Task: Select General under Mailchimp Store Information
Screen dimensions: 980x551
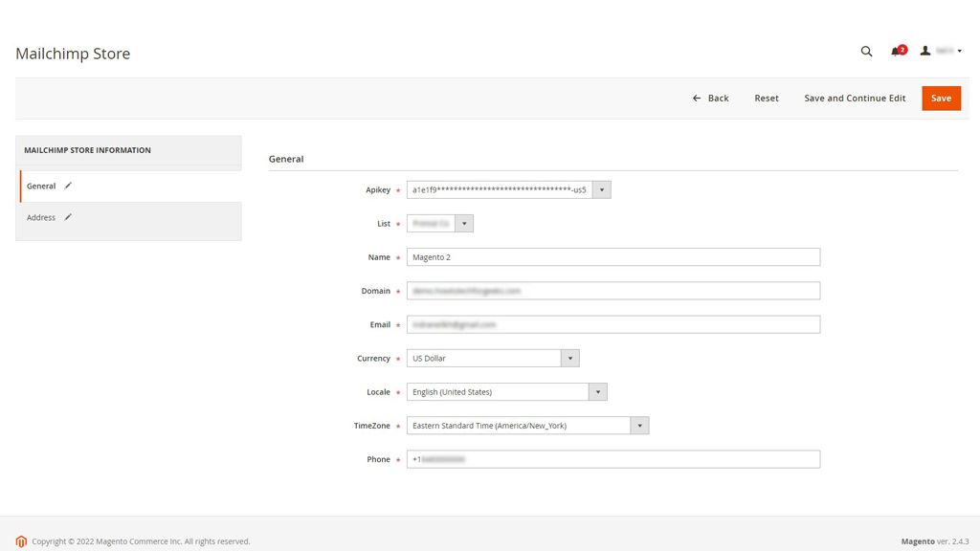Action: pyautogui.click(x=41, y=186)
